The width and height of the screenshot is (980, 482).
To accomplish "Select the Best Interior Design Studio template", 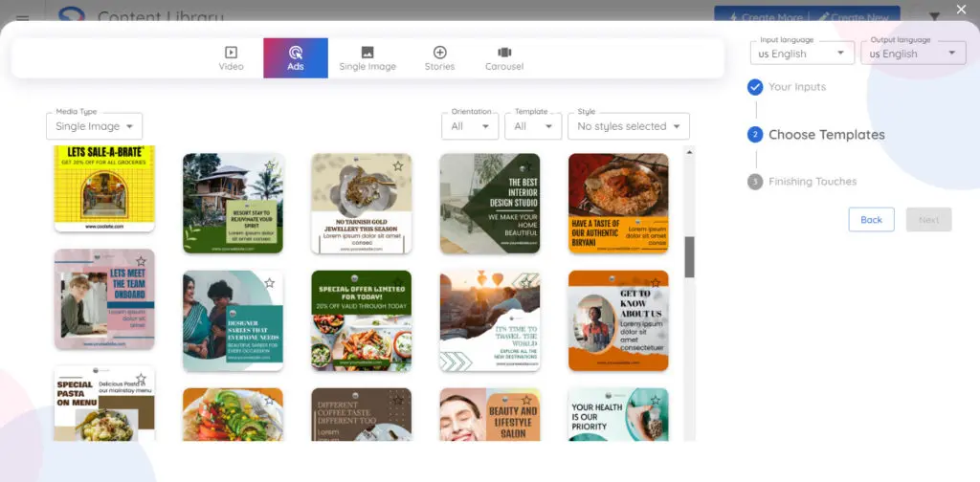I will pyautogui.click(x=490, y=204).
